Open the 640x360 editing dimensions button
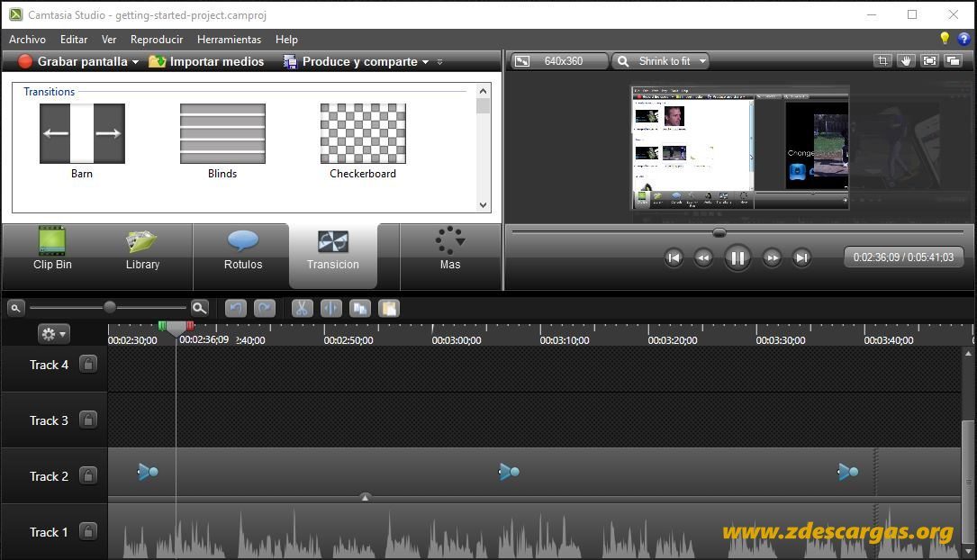The height and width of the screenshot is (560, 977). (x=559, y=61)
